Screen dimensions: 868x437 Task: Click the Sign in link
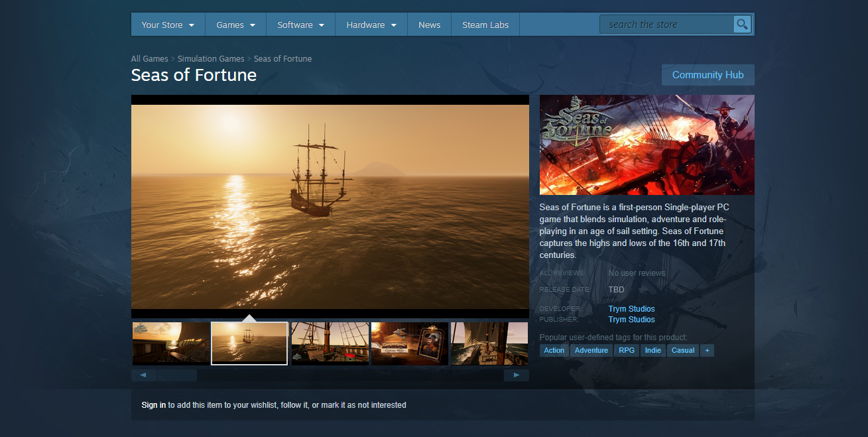click(x=154, y=405)
